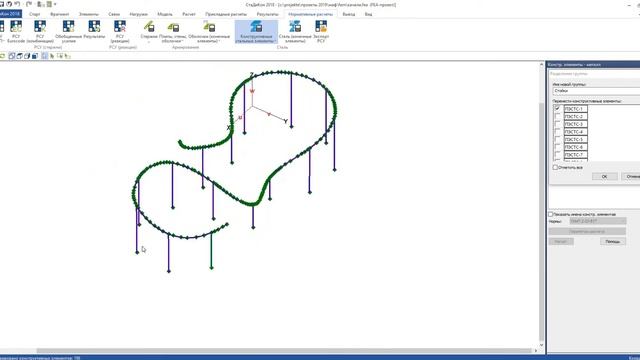
Task: Open Стержни reinforcement design tool
Action: [149, 32]
